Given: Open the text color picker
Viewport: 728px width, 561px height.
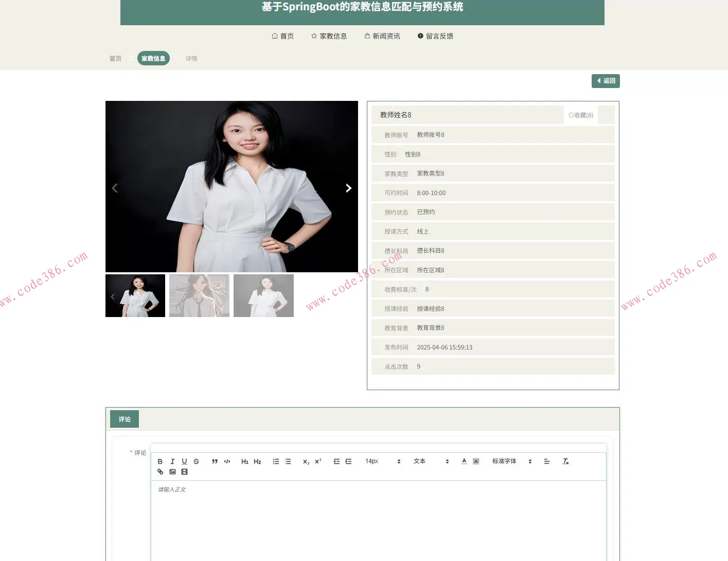Looking at the screenshot, I should pos(464,461).
